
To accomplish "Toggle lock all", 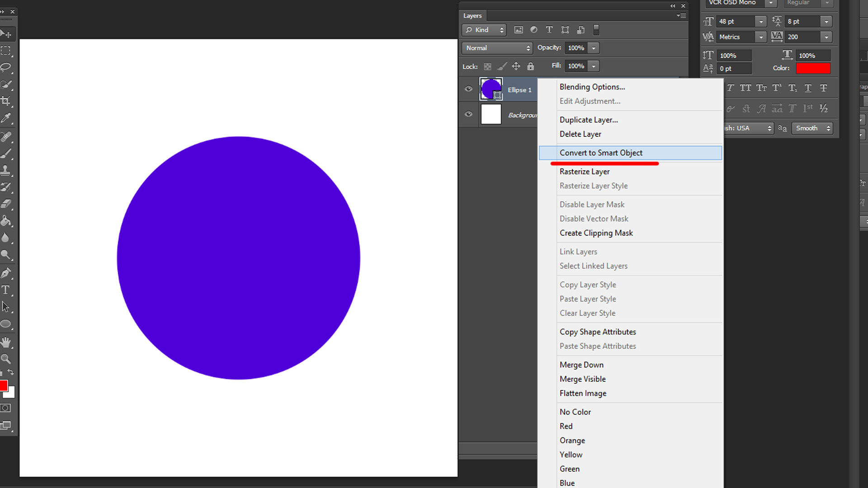I will pos(531,66).
